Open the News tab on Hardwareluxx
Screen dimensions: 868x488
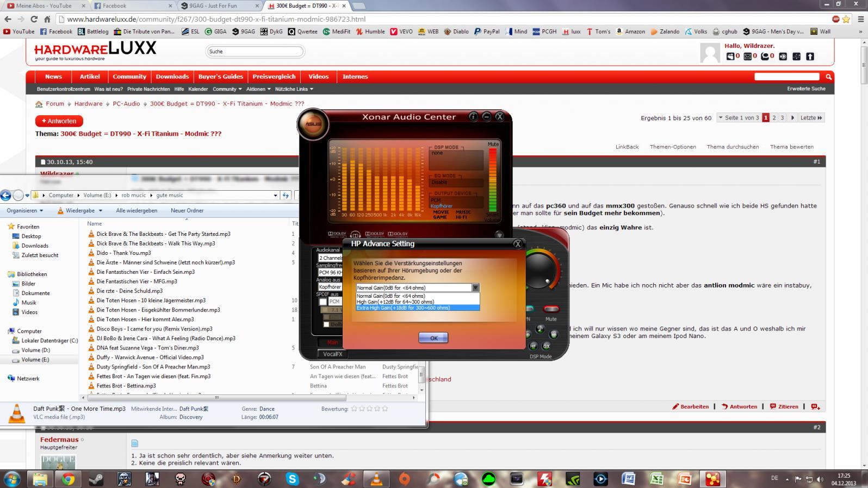[53, 77]
